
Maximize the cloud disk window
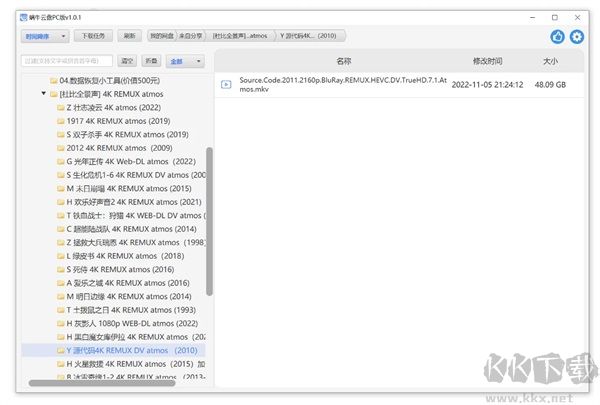click(555, 18)
